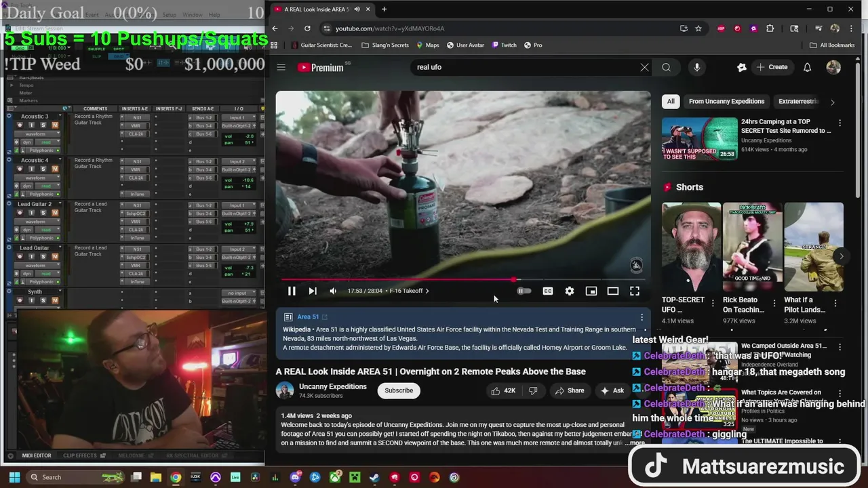Screen dimensions: 868x488
Task: Open Discord from the taskbar
Action: (296, 477)
